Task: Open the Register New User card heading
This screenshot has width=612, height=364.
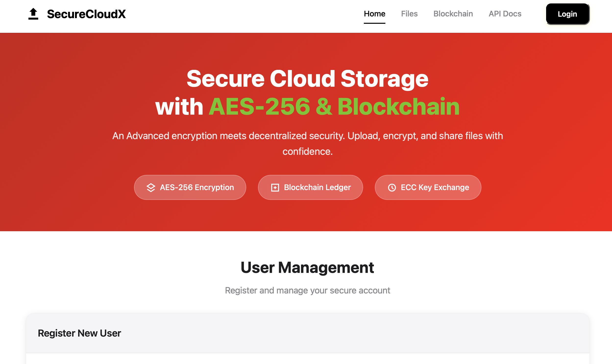Action: [79, 333]
